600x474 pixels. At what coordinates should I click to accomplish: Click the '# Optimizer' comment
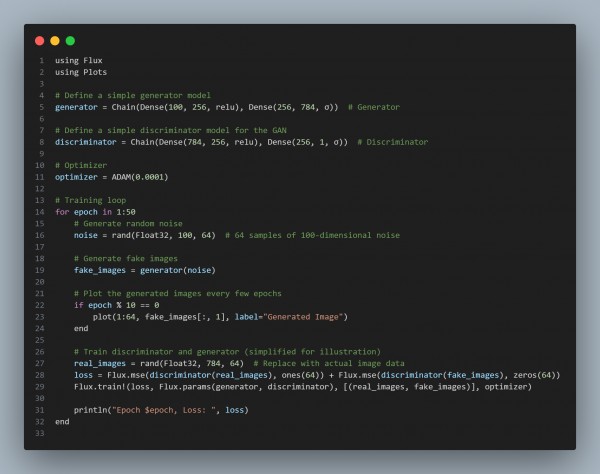coord(81,165)
